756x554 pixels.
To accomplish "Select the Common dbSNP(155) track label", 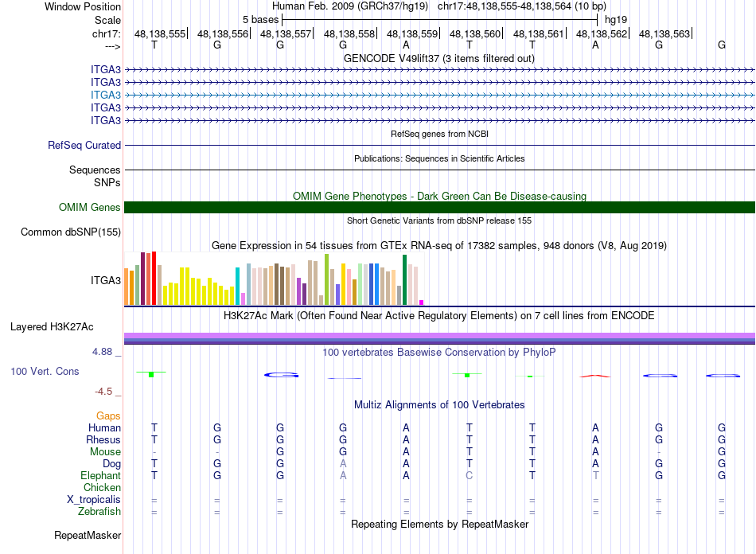I will click(x=70, y=232).
